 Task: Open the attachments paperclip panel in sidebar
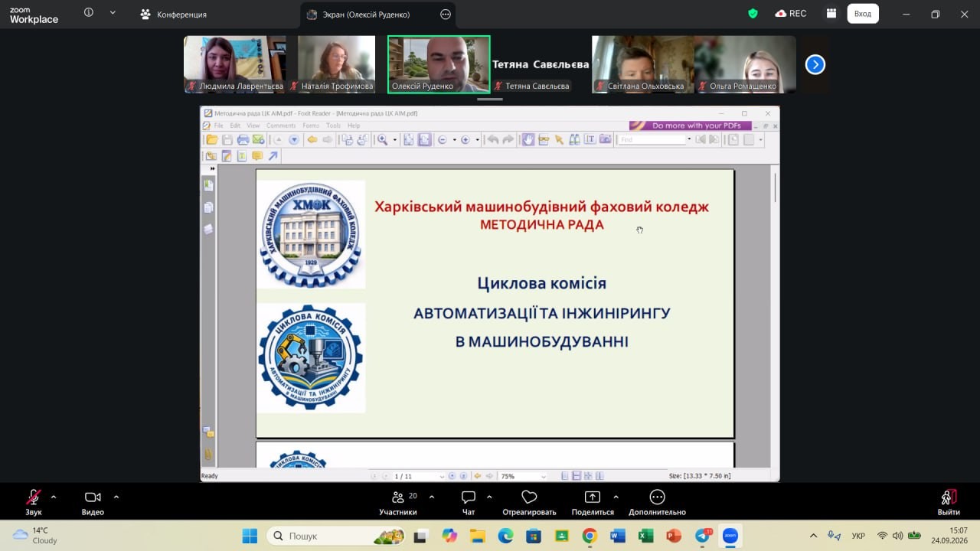(x=208, y=455)
